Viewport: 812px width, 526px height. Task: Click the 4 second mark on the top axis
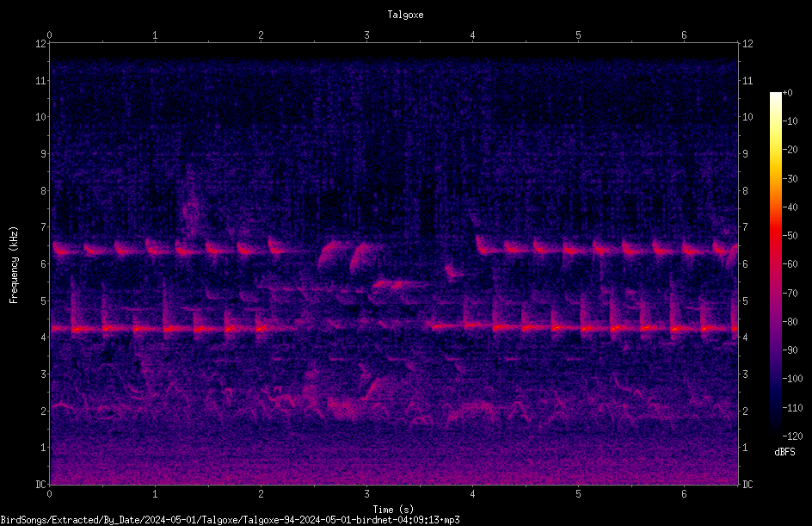click(x=472, y=35)
